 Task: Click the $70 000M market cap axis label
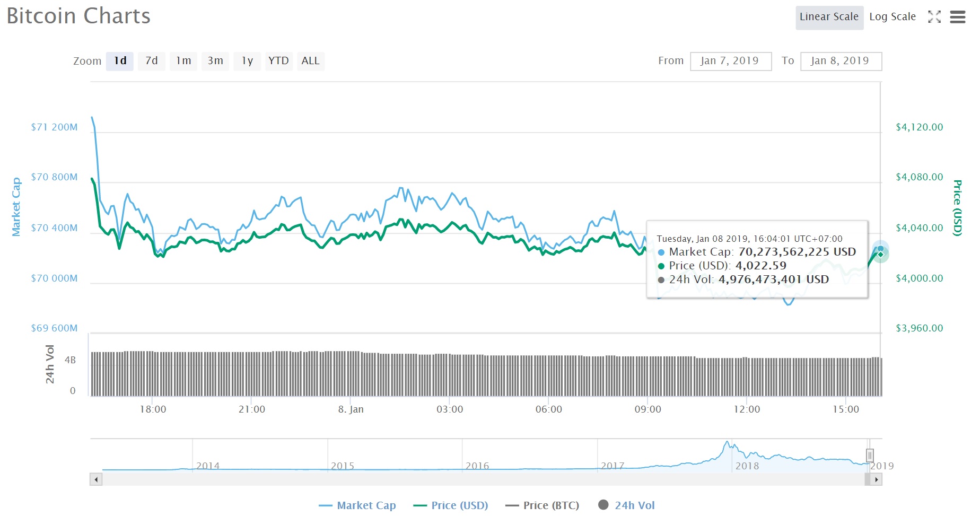point(54,278)
